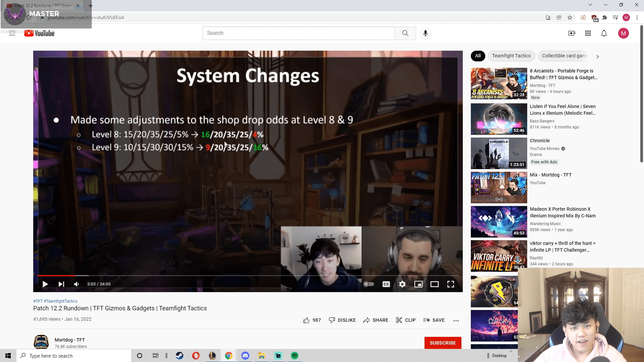Open the YouTube hamburger guide menu

12,33
